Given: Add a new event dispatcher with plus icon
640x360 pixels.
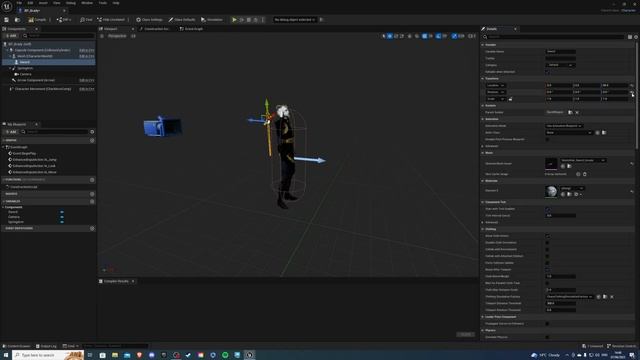Looking at the screenshot, I should pos(92,229).
